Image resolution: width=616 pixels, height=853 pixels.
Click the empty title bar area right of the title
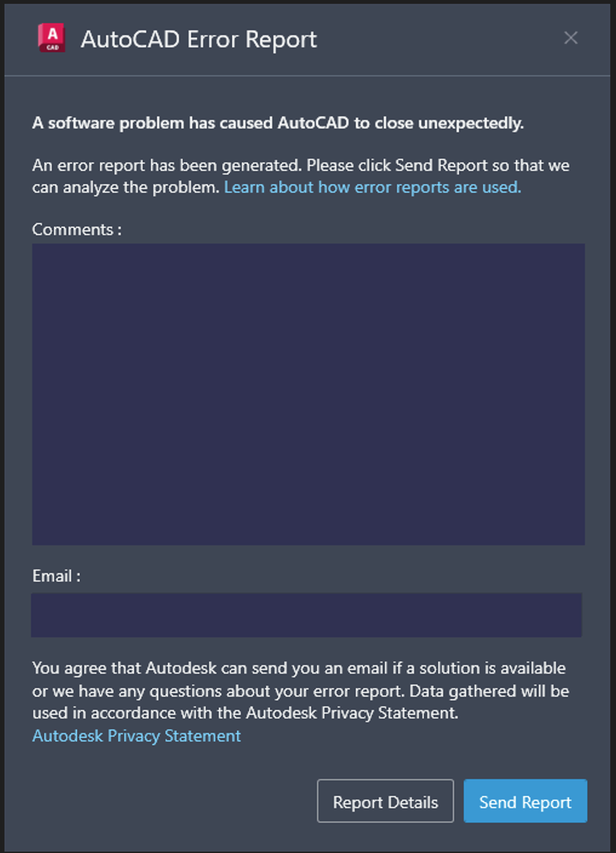coord(435,39)
